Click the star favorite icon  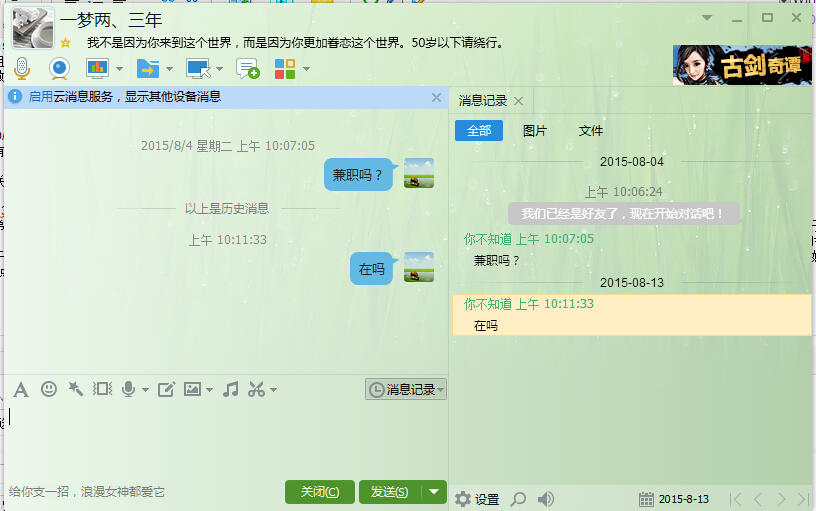[x=66, y=43]
